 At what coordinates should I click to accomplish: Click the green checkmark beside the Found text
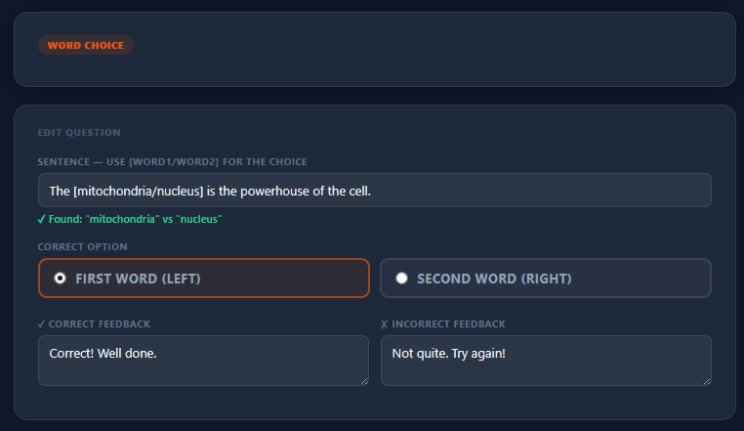coord(42,218)
